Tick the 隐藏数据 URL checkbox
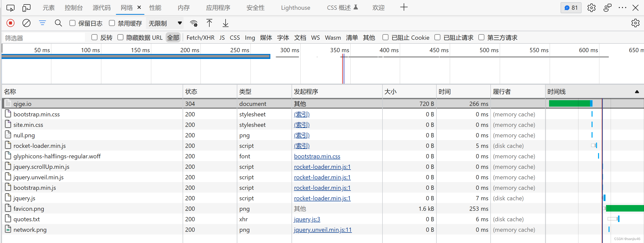The width and height of the screenshot is (644, 243). point(120,37)
